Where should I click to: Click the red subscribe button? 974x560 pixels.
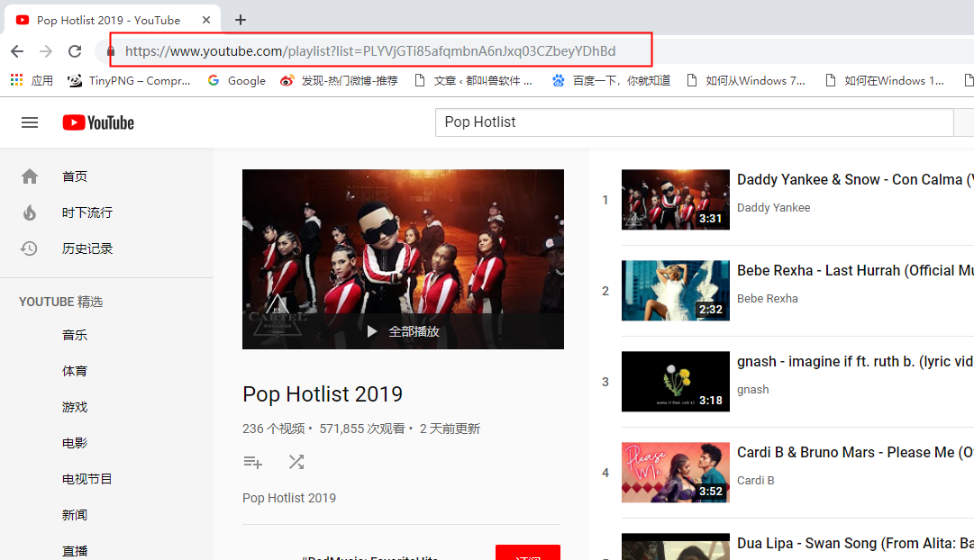point(528,553)
